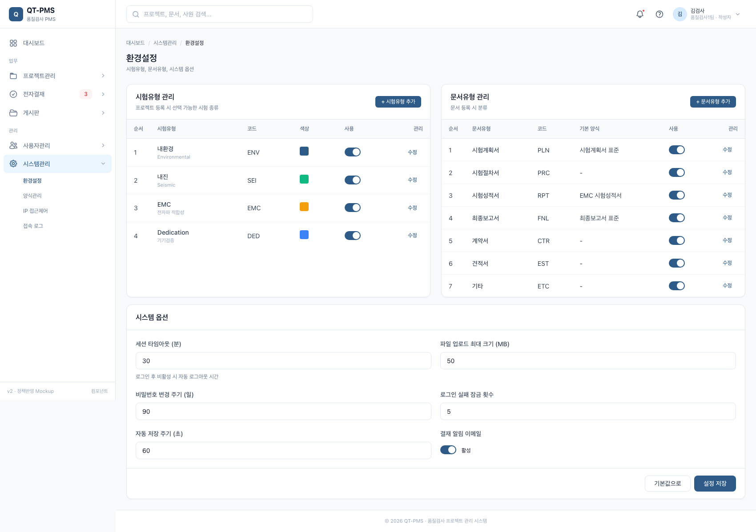Viewport: 756px width, 532px height.
Task: Click 수정 for 시험계획서 row
Action: pyautogui.click(x=727, y=150)
